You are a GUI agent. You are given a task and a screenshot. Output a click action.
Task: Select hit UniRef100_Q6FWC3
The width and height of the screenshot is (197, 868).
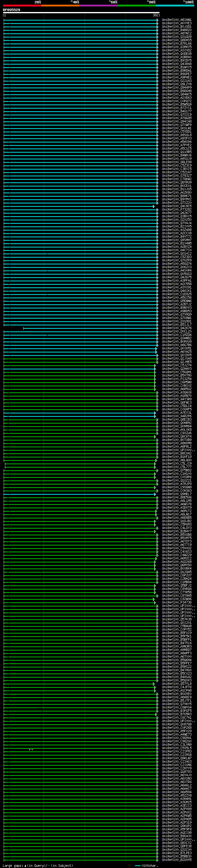click(x=176, y=403)
